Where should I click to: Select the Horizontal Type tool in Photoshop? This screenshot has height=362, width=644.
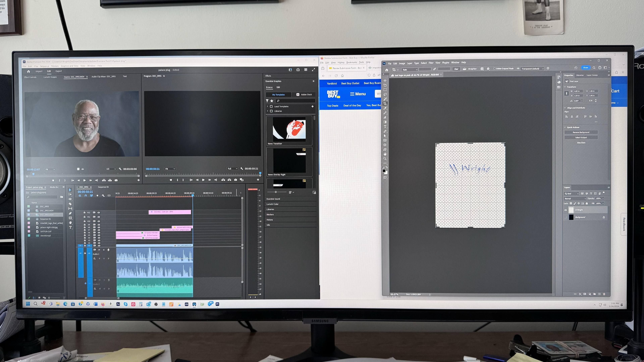point(385,127)
